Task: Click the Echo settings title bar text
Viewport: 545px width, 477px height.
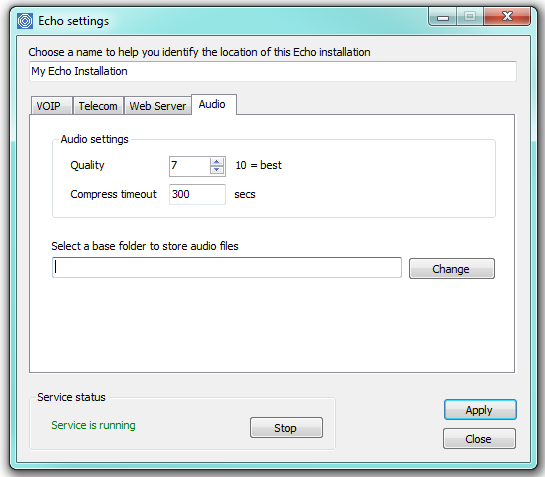Action: coord(73,21)
